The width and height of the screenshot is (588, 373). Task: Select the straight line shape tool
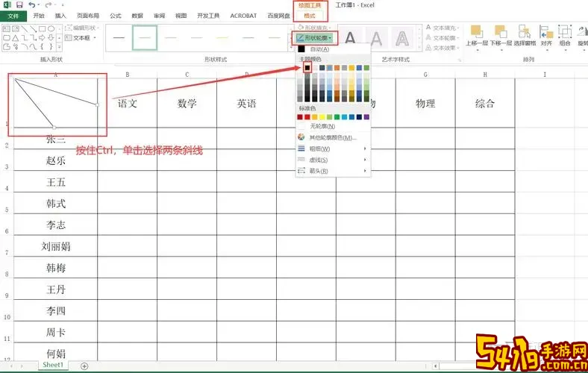tap(25, 28)
